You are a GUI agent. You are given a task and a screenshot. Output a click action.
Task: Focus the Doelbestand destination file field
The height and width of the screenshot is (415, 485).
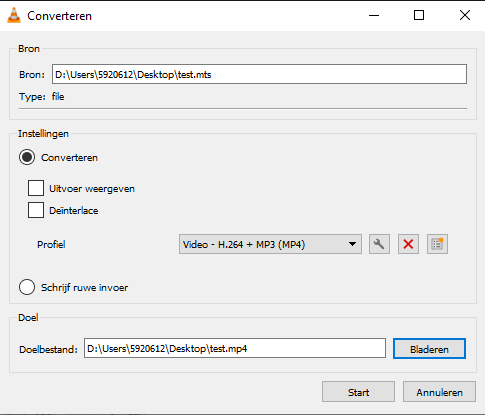click(235, 349)
